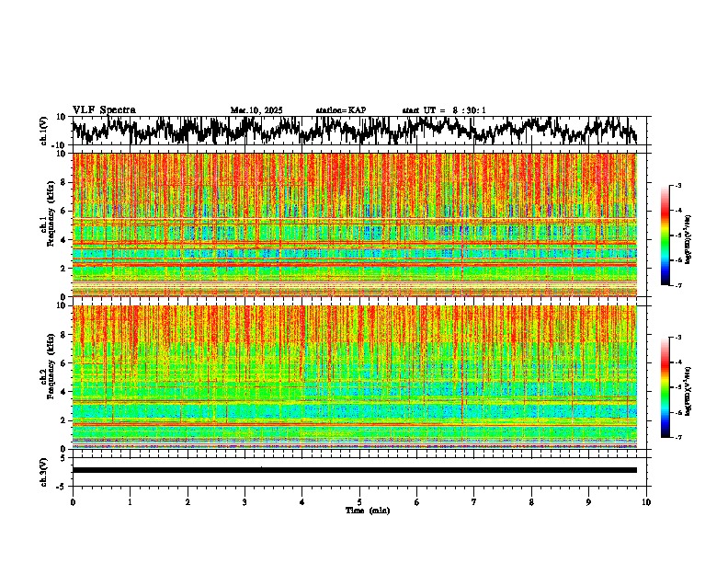Image resolution: width=728 pixels, height=563 pixels.
Task: Click the '-7' label on ch.2 color scale
Action: [x=677, y=437]
